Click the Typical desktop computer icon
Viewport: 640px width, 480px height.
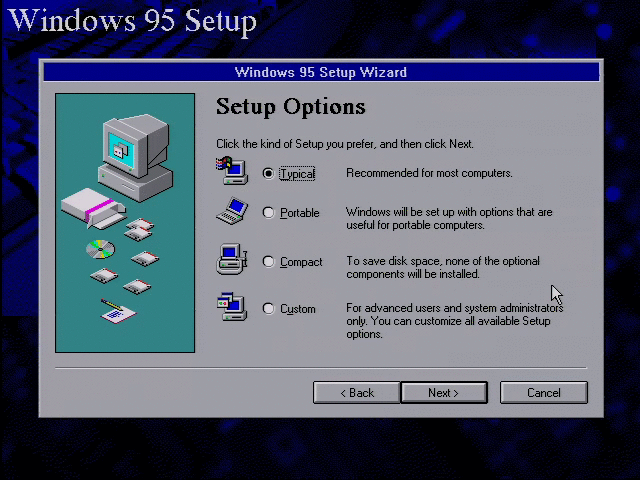(232, 170)
